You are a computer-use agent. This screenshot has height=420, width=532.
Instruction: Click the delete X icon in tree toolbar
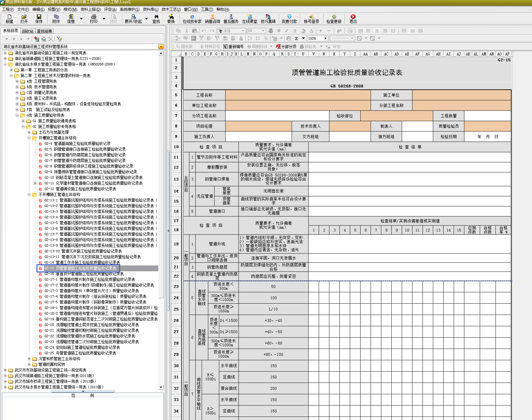coord(51,39)
